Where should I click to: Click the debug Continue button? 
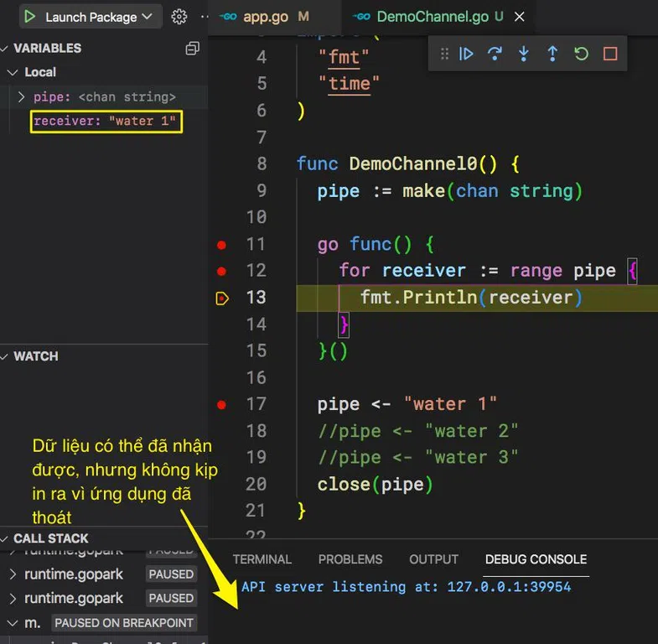coord(467,54)
